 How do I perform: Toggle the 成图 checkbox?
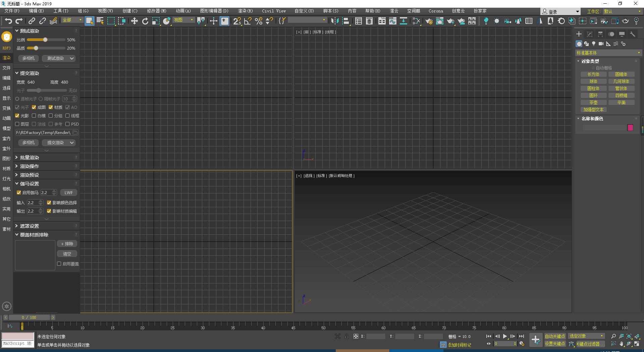(34, 107)
